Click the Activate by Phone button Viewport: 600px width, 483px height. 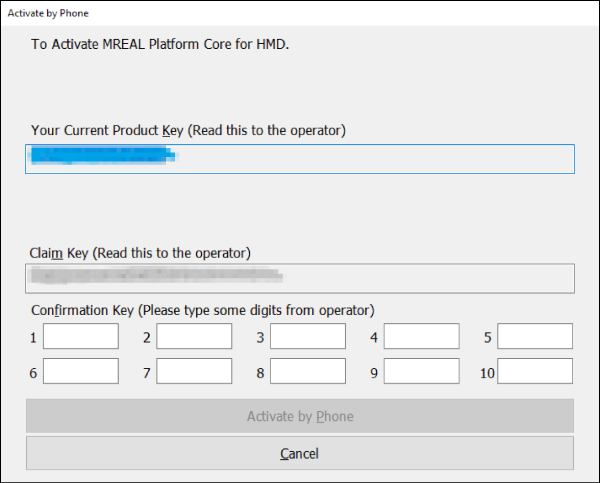300,416
